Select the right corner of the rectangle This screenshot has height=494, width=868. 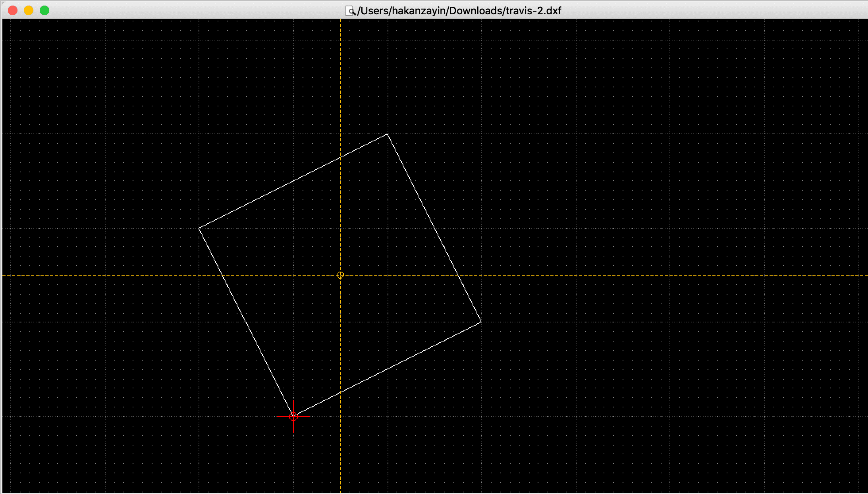(481, 322)
